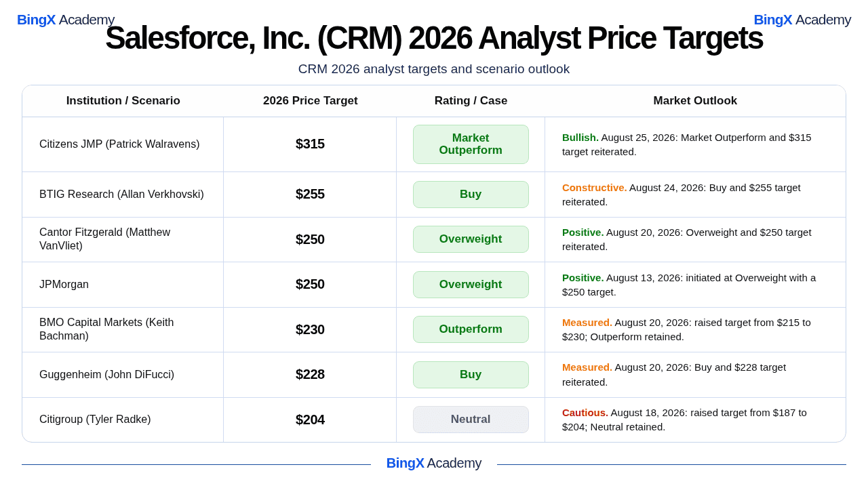Click the bottom center BingX Academy logo

(x=434, y=463)
